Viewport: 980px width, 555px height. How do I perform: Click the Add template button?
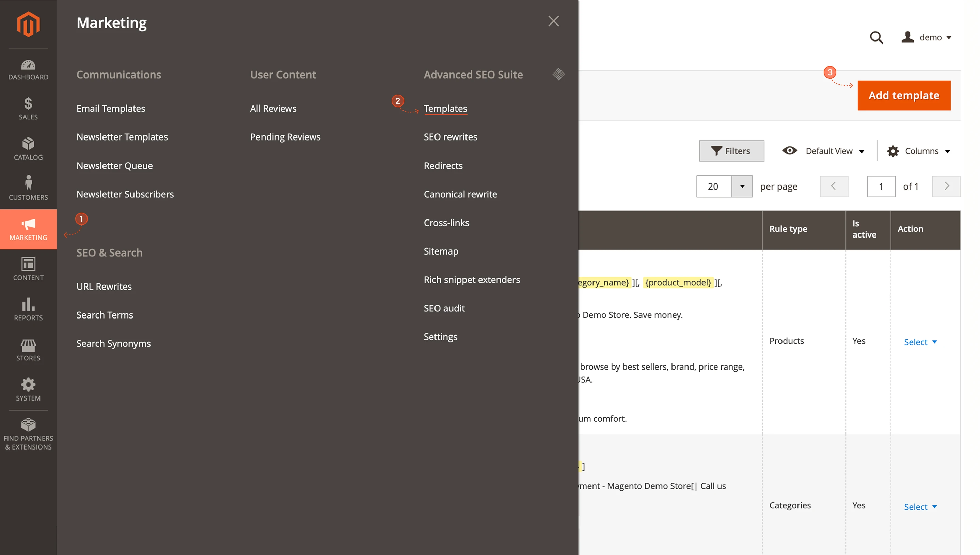[904, 95]
